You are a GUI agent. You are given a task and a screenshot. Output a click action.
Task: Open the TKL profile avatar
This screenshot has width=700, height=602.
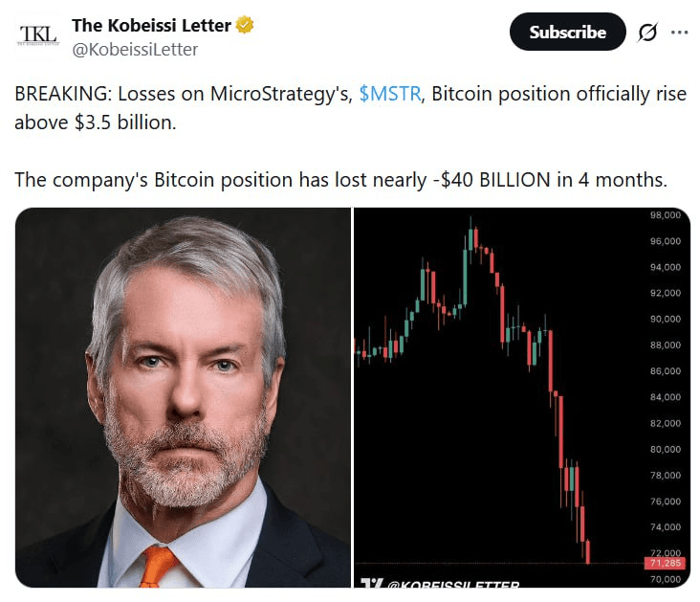38,36
